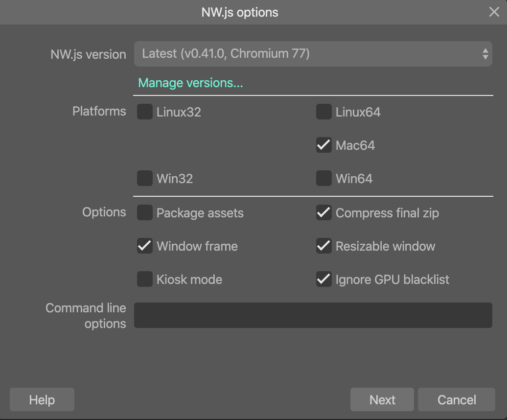Viewport: 507px width, 420px height.
Task: Enable Kiosk mode
Action: 144,280
